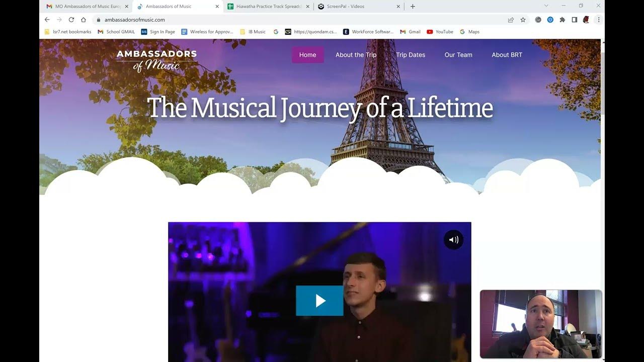Open About BRT navigation item
Viewport: 644px width, 362px height.
coord(507,55)
